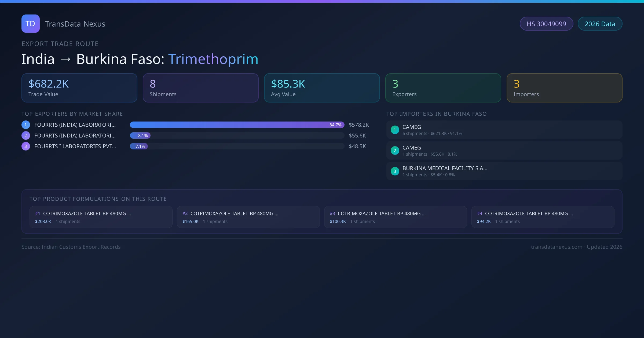
Task: Open the 3 Exporters stat card
Action: click(x=443, y=88)
